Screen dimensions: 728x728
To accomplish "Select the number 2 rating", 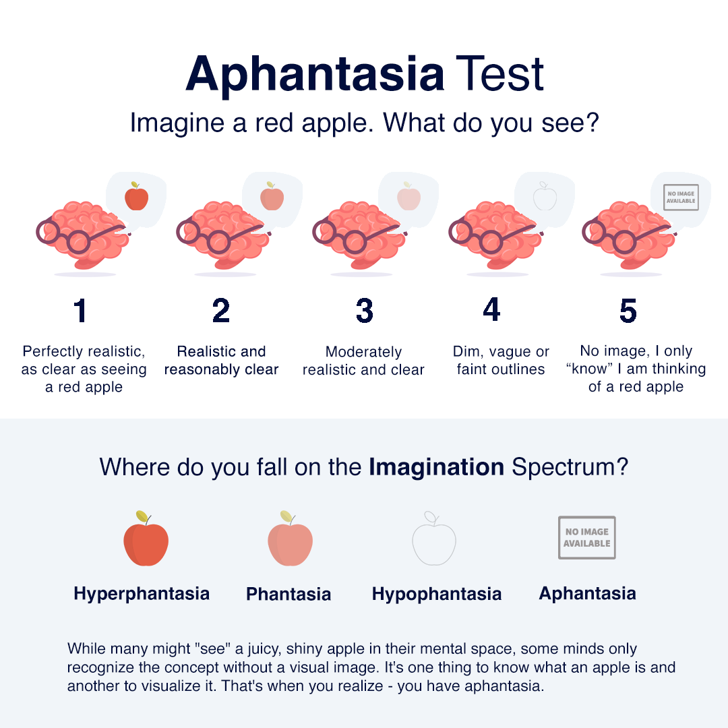I will coord(221,310).
